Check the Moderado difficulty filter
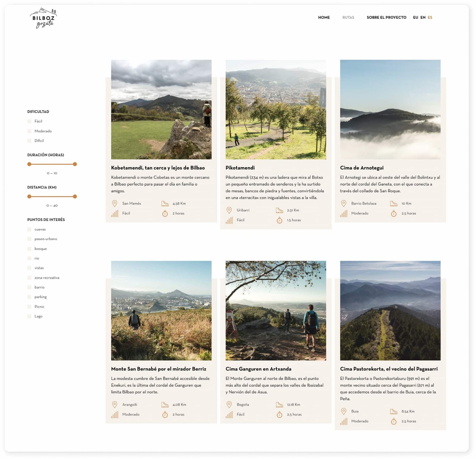Image resolution: width=476 pixels, height=459 pixels. [x=29, y=131]
